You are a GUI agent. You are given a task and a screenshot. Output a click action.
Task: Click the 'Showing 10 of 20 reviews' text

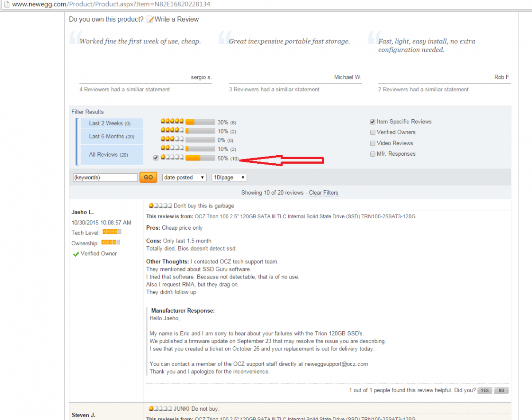pos(272,193)
